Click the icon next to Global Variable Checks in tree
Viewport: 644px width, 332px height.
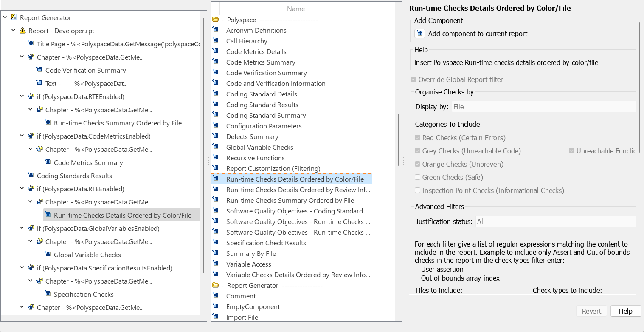(48, 255)
